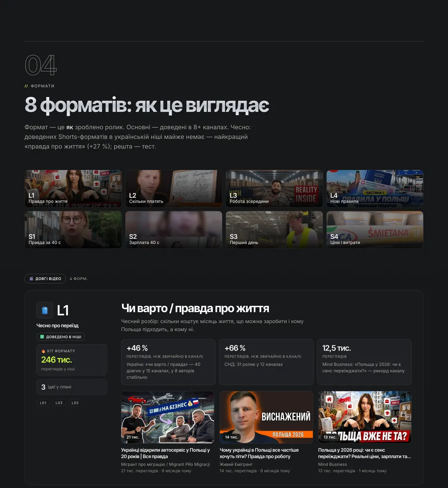Click the flame icon beside Хіт формату
The image size is (448, 488).
[43, 351]
